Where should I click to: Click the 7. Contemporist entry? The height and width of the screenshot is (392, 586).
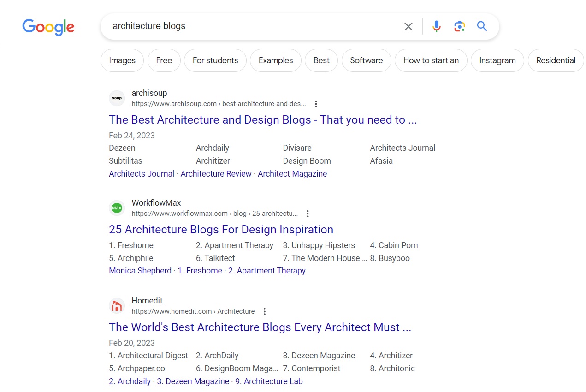[312, 368]
